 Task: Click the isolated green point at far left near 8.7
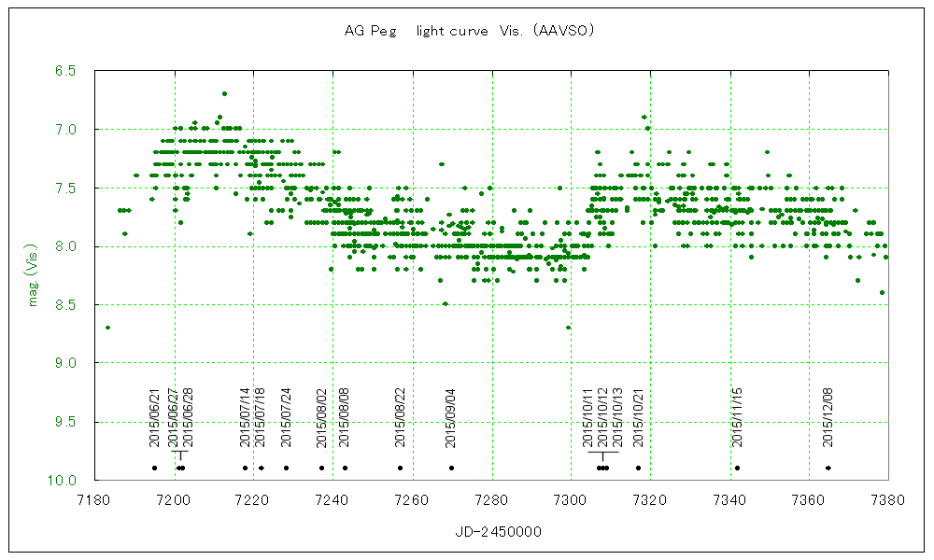click(108, 328)
